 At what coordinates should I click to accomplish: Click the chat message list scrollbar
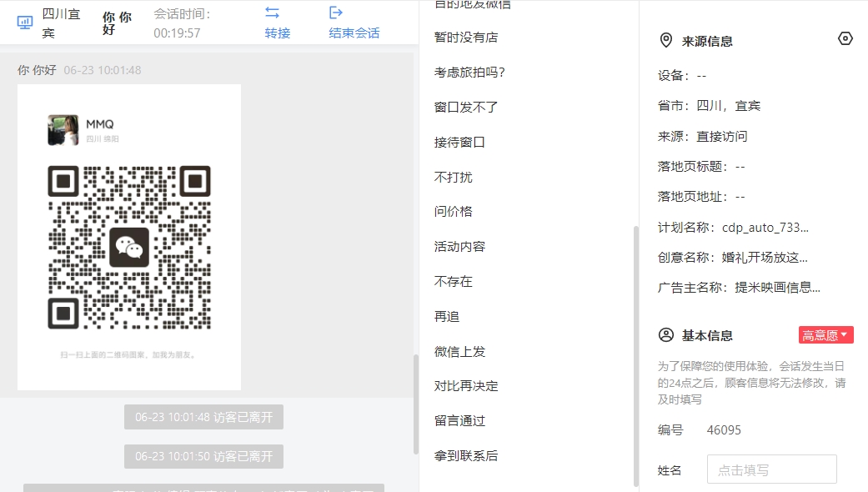pos(416,404)
